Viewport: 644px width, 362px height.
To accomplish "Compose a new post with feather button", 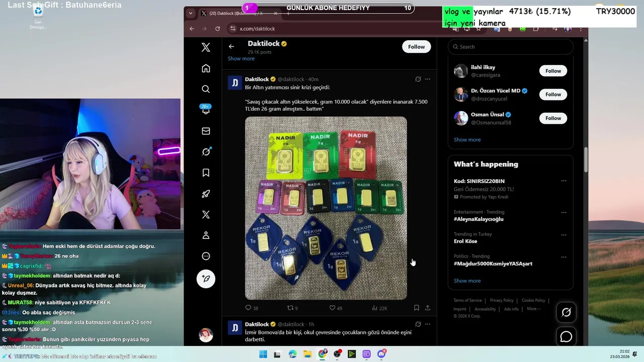I will coord(206,279).
